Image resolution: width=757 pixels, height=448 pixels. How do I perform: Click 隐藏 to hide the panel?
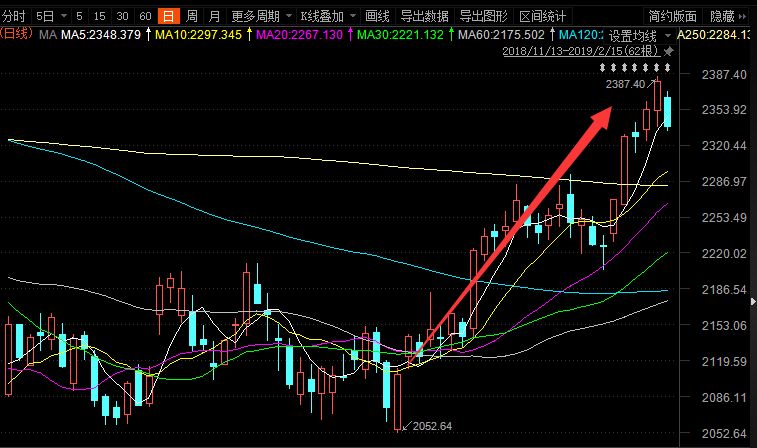click(728, 16)
